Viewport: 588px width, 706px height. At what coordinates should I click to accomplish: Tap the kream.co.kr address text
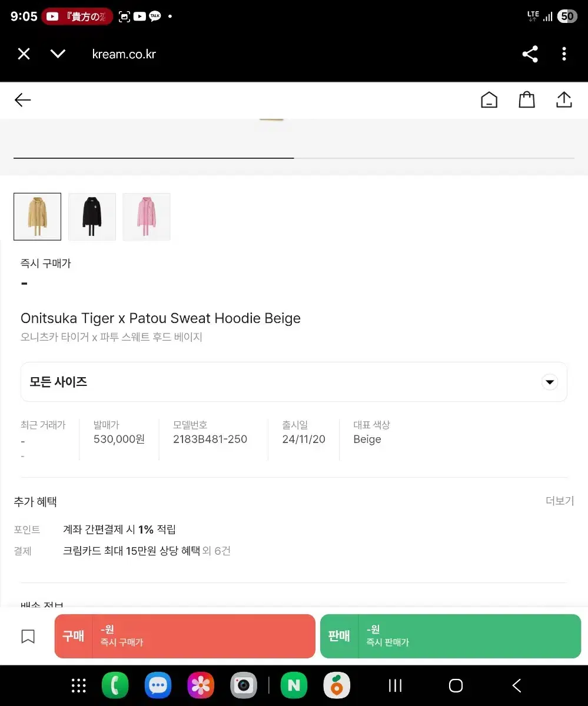tap(124, 54)
